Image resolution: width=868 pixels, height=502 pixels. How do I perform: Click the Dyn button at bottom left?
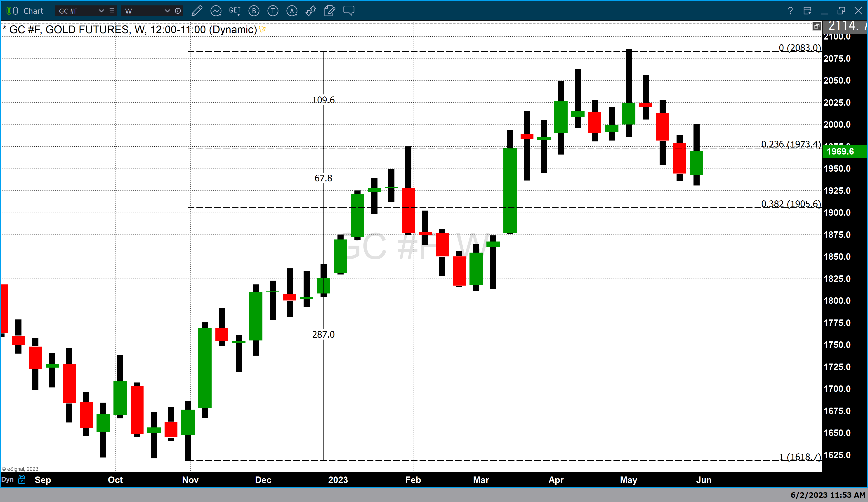(x=8, y=479)
